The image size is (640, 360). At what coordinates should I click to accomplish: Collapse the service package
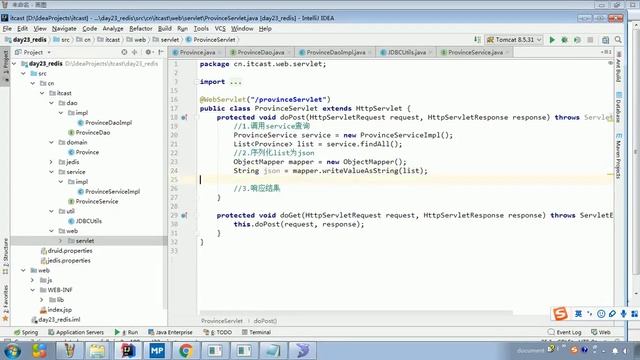click(51, 172)
